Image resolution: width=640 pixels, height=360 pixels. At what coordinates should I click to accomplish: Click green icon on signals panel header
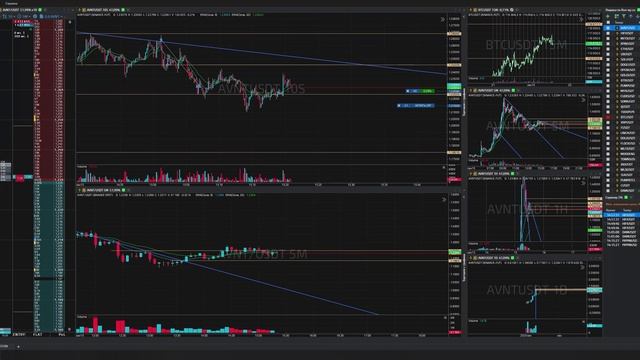click(x=626, y=197)
